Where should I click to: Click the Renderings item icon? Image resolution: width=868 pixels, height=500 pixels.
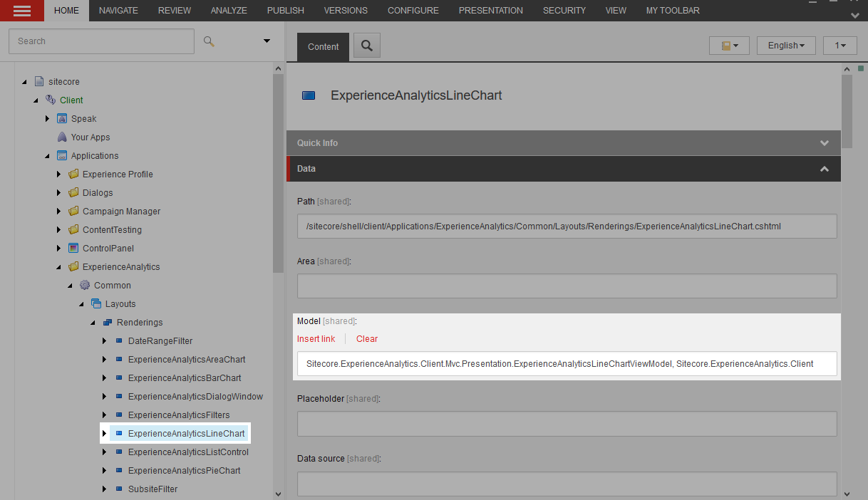(x=108, y=322)
